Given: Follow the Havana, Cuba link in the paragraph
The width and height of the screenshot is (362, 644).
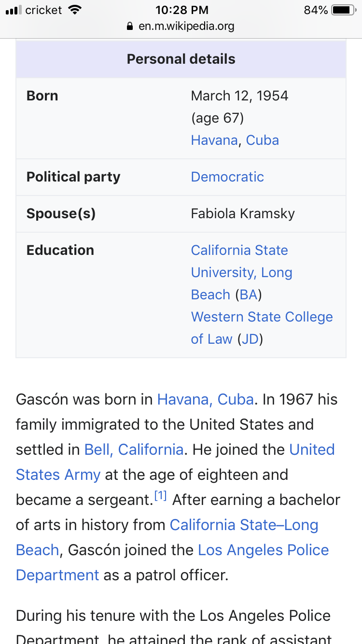Looking at the screenshot, I should click(x=205, y=399).
